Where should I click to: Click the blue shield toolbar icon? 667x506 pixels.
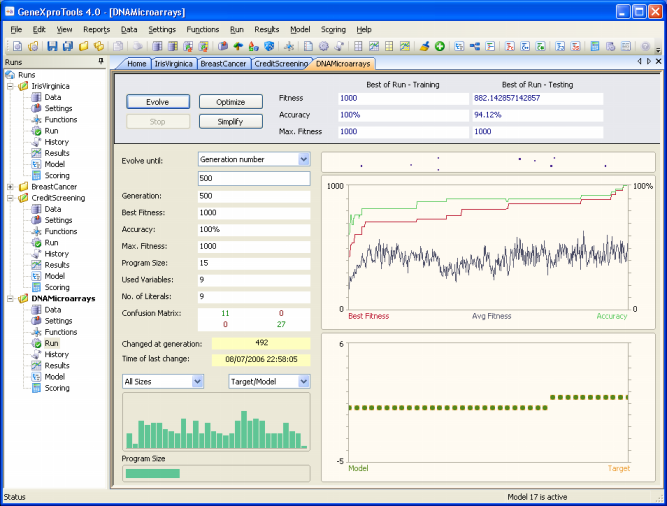click(x=269, y=46)
